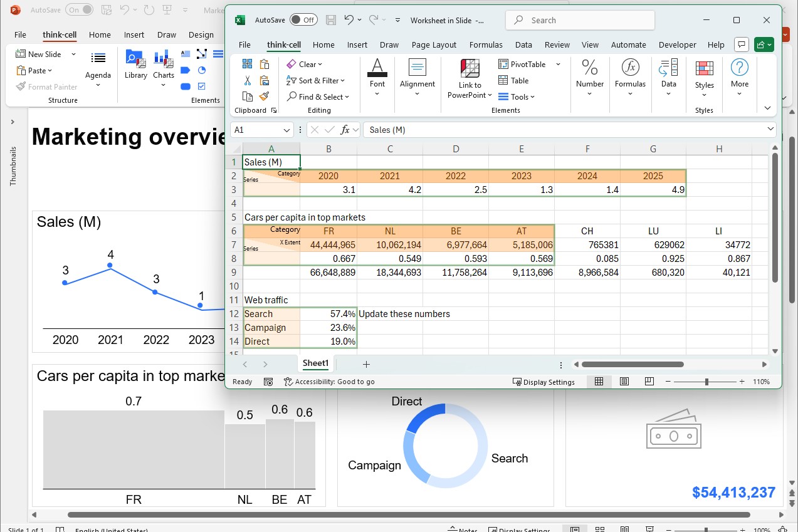Click the Excel zoom slider handle
798x532 pixels.
tap(706, 382)
